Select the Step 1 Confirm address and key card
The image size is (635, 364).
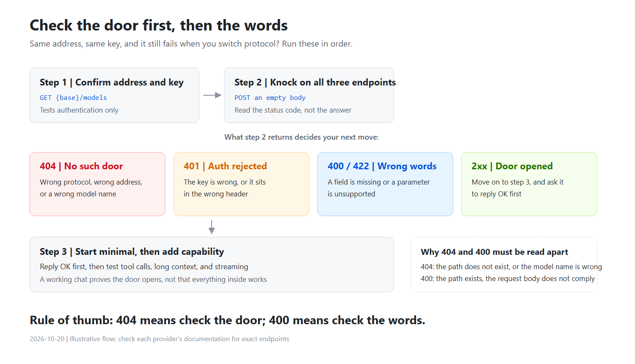[x=114, y=95]
